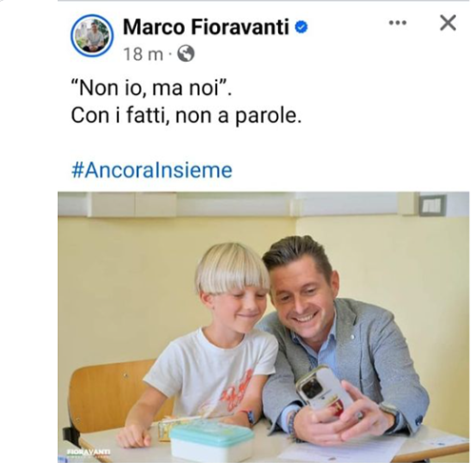Screen dimensions: 476x463
Task: Click the paper sheet on the desk
Action: tap(343, 448)
